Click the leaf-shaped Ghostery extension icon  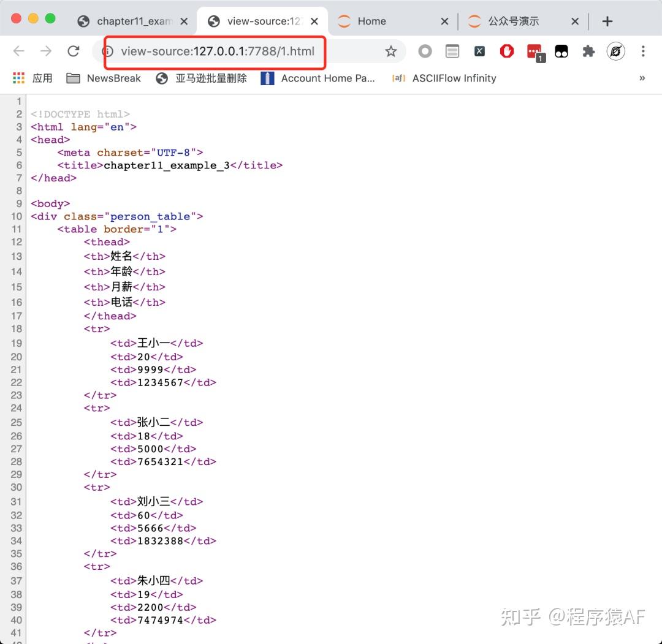(x=615, y=52)
